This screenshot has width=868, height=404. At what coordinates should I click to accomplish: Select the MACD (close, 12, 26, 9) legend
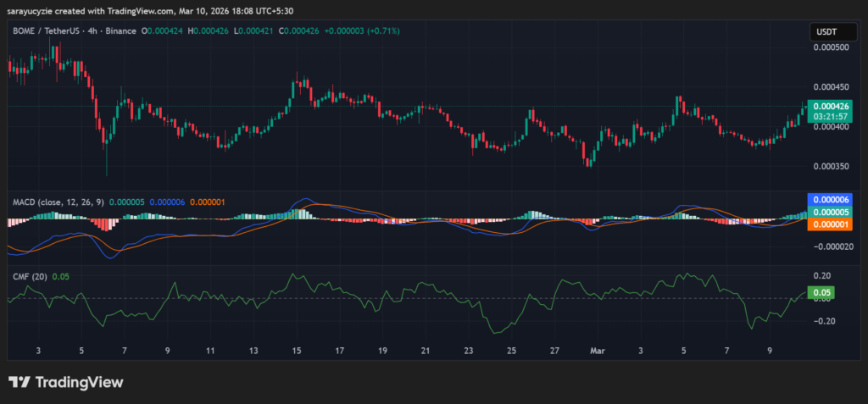pyautogui.click(x=58, y=202)
